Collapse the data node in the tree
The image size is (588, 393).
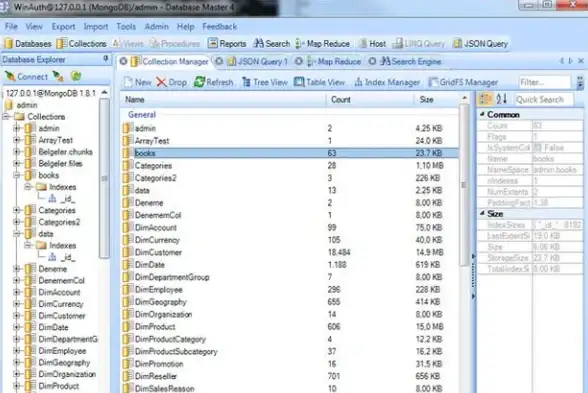pos(16,234)
